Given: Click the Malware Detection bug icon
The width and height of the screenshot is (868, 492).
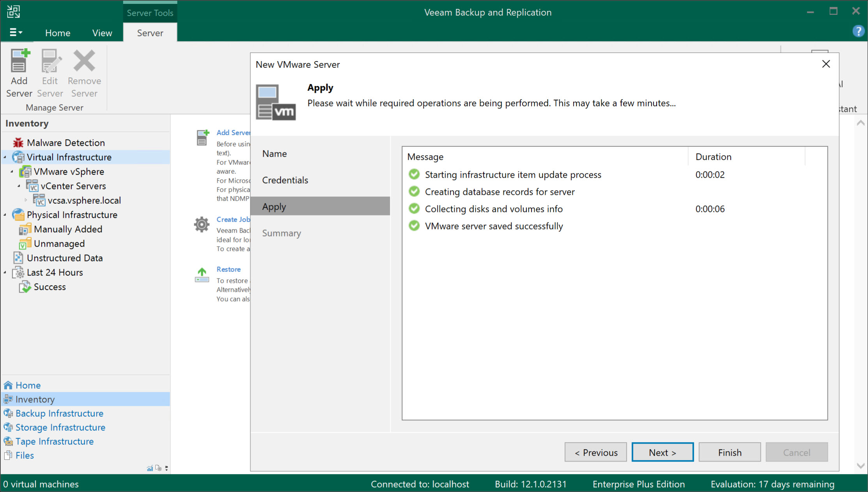Looking at the screenshot, I should [18, 143].
